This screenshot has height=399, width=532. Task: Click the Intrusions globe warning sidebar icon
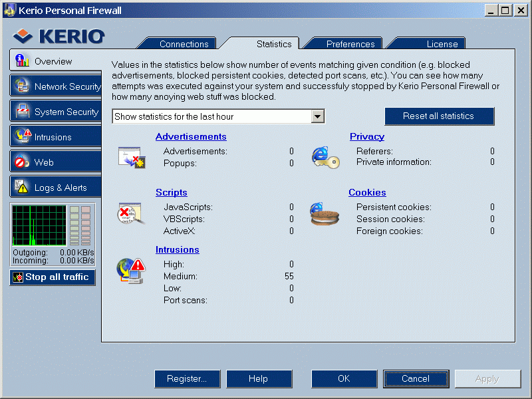pos(23,136)
